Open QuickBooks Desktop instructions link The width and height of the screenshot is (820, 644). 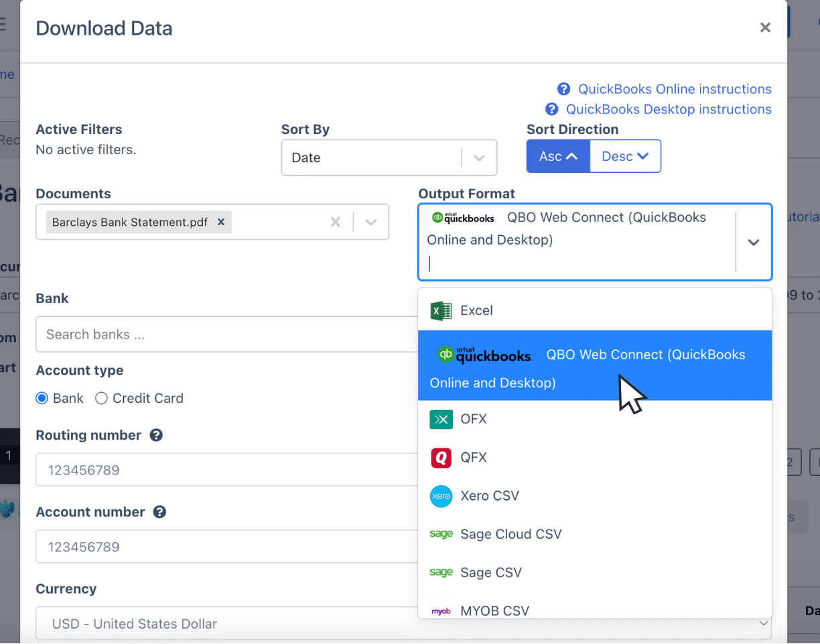point(669,109)
